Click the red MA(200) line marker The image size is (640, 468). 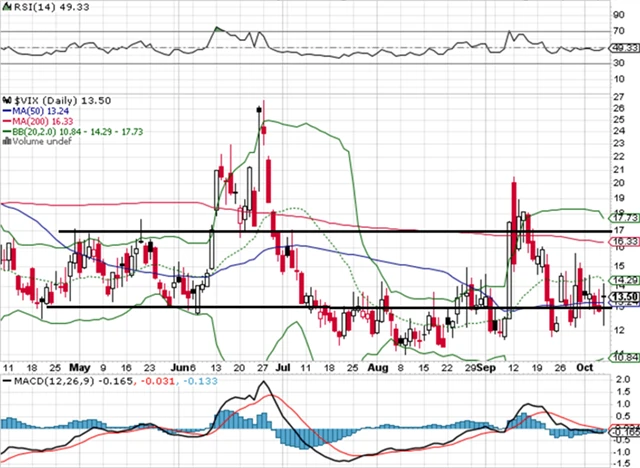pyautogui.click(x=7, y=122)
